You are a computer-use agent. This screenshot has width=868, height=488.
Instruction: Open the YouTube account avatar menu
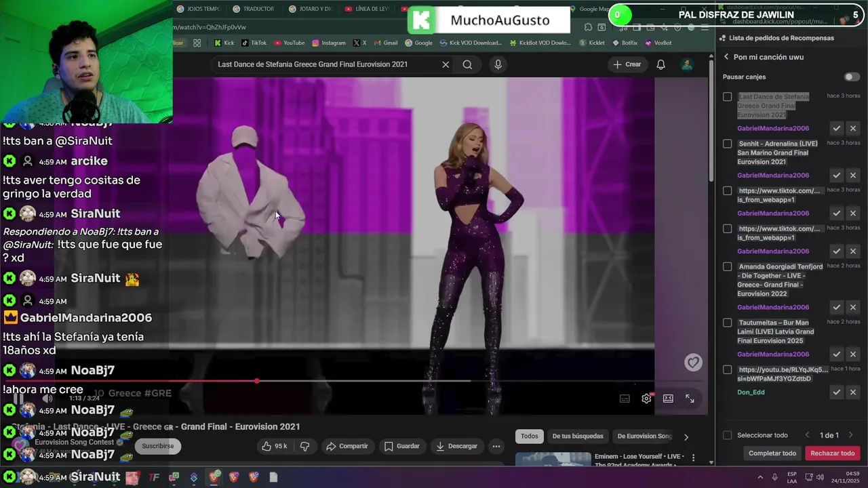pyautogui.click(x=687, y=64)
